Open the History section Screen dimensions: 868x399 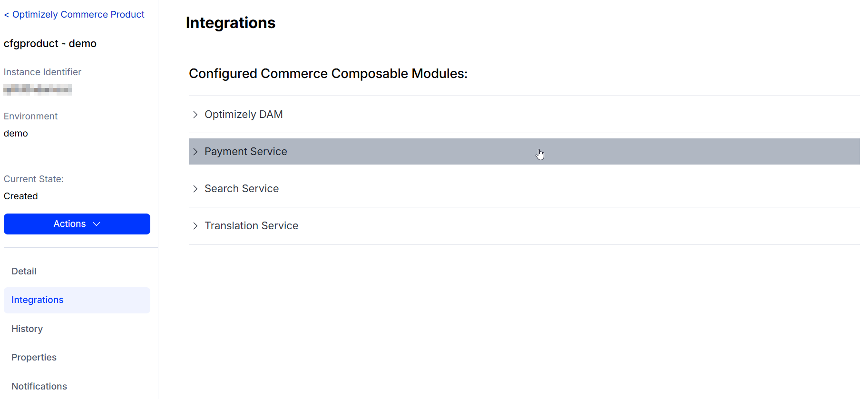click(27, 329)
